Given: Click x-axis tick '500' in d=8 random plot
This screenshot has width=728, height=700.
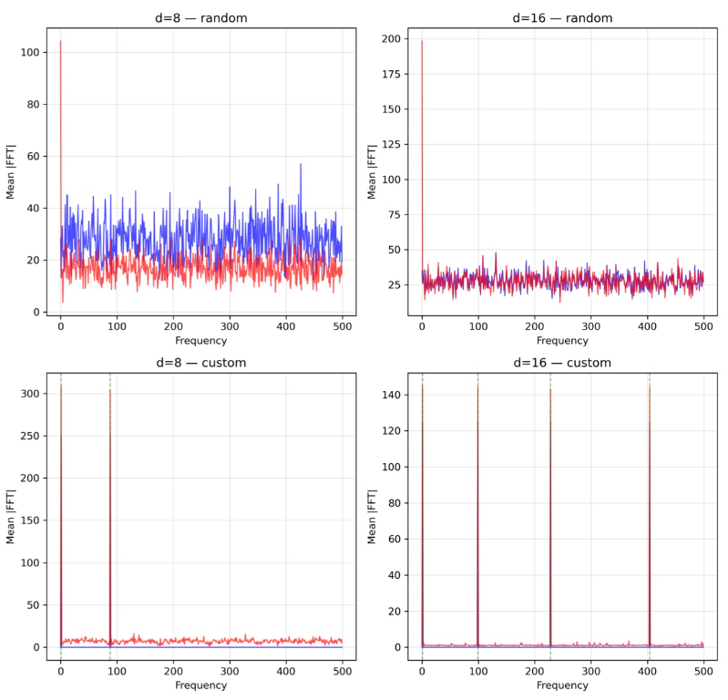Looking at the screenshot, I should pyautogui.click(x=343, y=326).
